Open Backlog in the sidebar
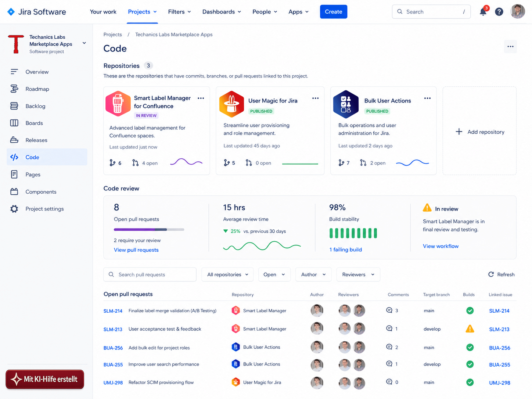Image resolution: width=532 pixels, height=399 pixels. pyautogui.click(x=47, y=106)
